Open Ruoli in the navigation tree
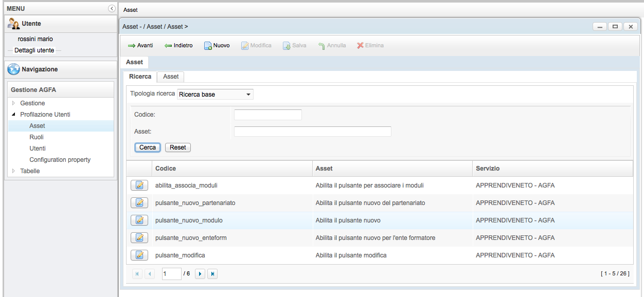This screenshot has width=644, height=297. point(37,137)
